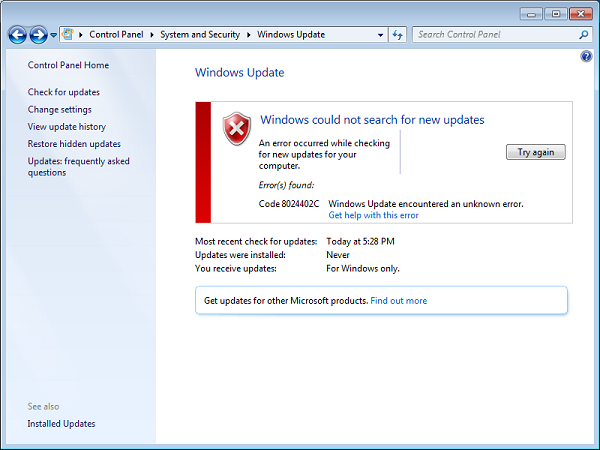Click the Never value for updates installed
Image resolution: width=600 pixels, height=450 pixels.
[338, 255]
